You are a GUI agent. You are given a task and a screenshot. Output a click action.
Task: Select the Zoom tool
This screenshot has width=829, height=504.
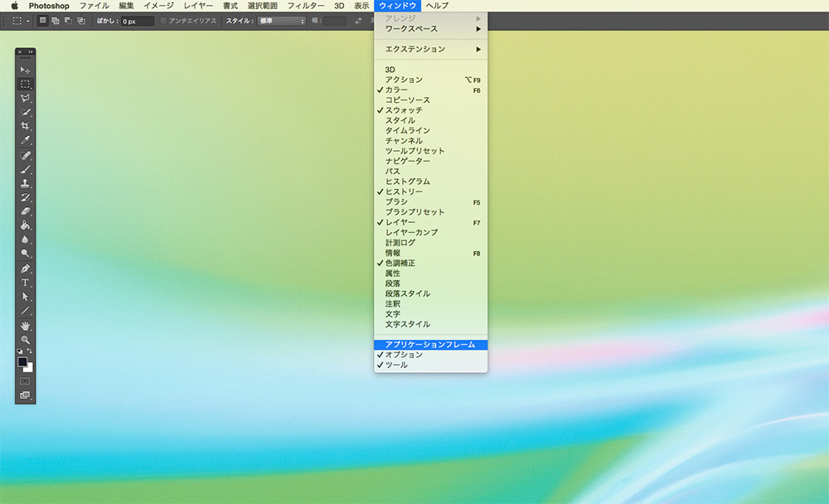[25, 340]
